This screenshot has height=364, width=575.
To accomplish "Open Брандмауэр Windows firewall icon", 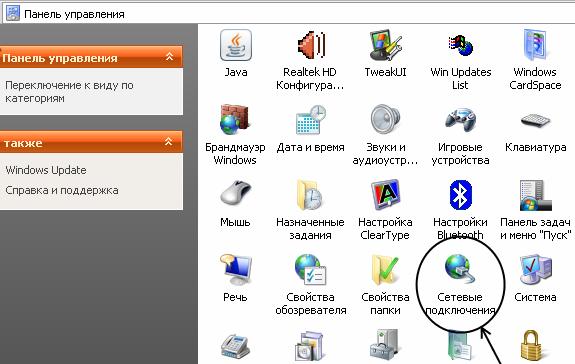I will [x=235, y=120].
